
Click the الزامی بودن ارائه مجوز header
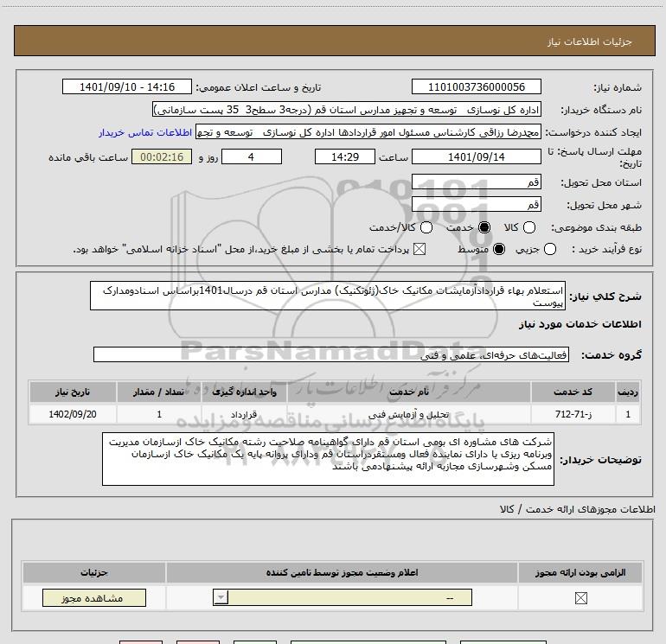point(580,572)
